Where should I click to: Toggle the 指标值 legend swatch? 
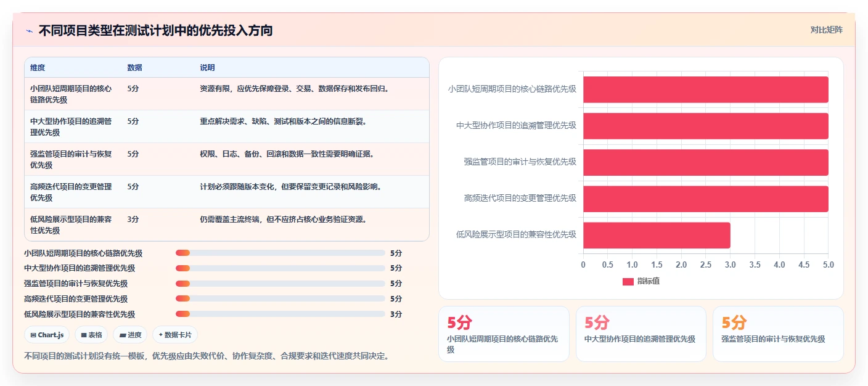(x=628, y=281)
